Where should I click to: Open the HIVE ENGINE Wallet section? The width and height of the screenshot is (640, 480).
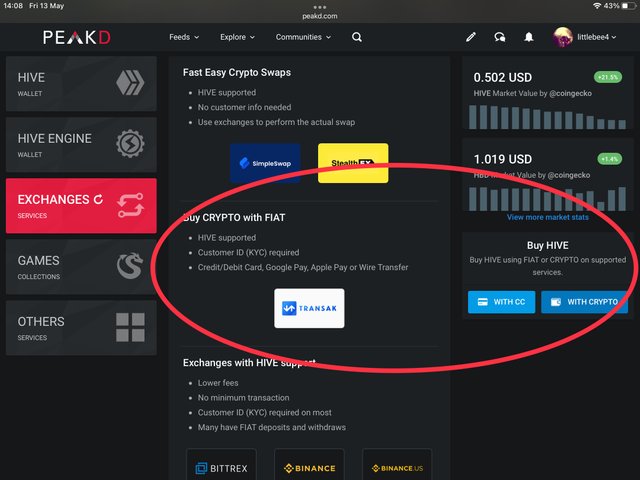coord(81,144)
